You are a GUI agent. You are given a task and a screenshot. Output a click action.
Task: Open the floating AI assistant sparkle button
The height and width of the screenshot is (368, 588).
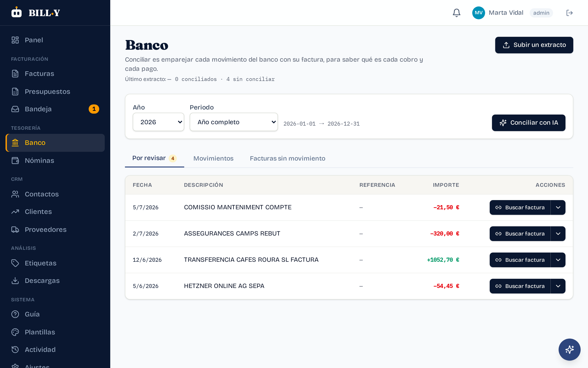tap(569, 350)
